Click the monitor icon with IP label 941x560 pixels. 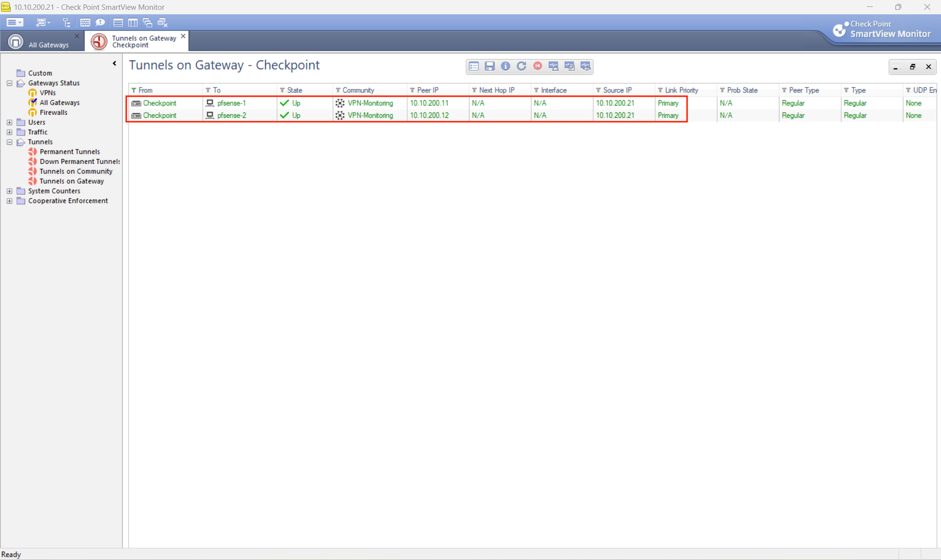(570, 66)
